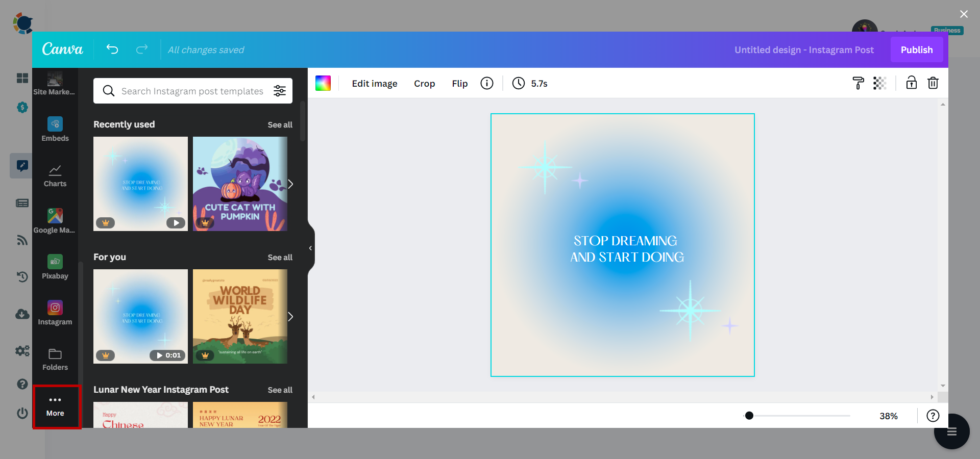The height and width of the screenshot is (459, 980).
Task: Open the settings gears in the left rail
Action: (22, 351)
